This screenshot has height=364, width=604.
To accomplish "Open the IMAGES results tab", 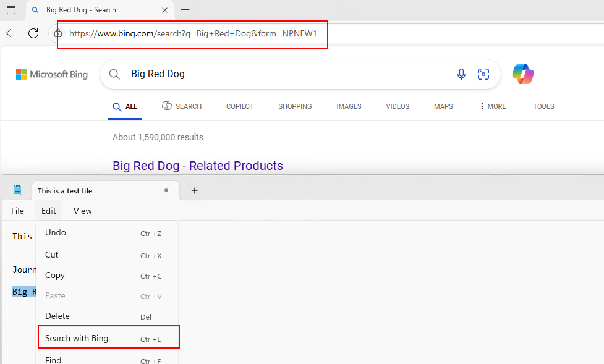I will point(349,107).
